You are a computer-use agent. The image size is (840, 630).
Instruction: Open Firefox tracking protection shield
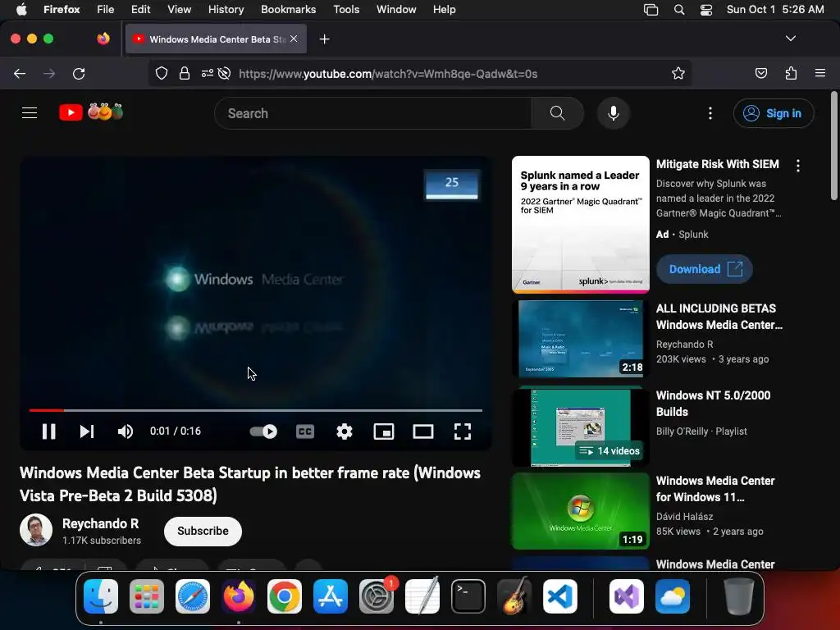(162, 73)
